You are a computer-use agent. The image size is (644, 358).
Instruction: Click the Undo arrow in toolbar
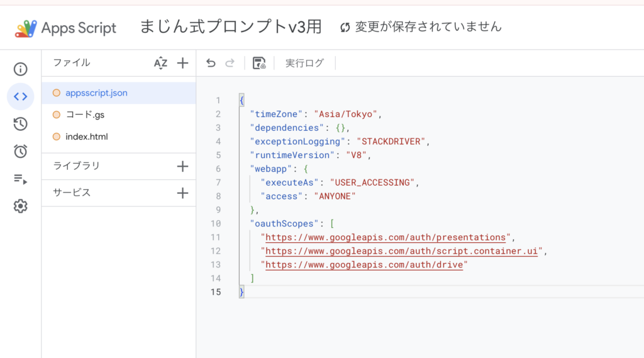click(x=211, y=63)
